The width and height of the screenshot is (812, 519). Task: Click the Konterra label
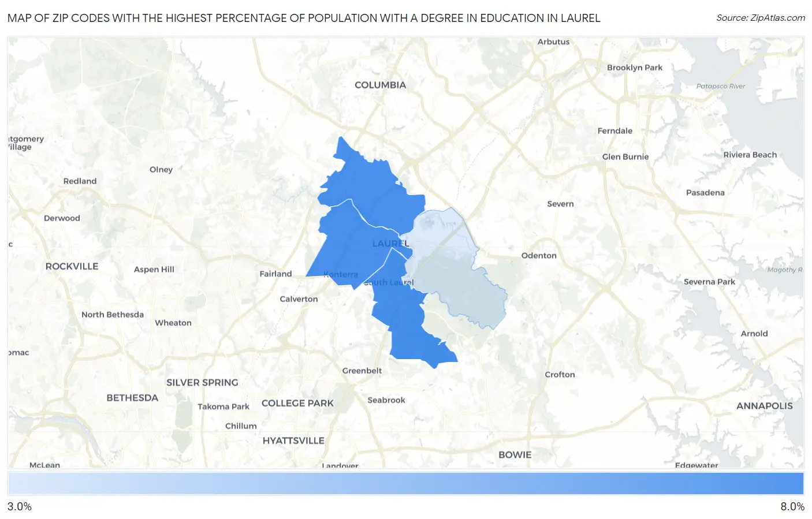(341, 274)
